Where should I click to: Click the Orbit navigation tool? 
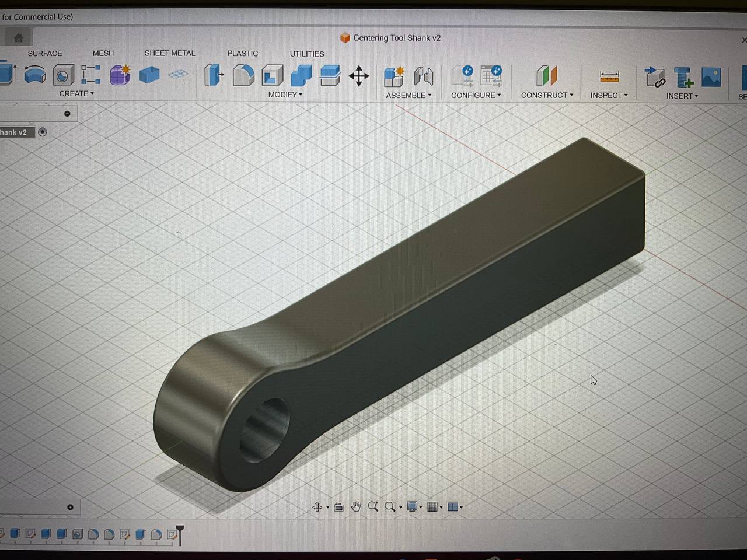(317, 507)
